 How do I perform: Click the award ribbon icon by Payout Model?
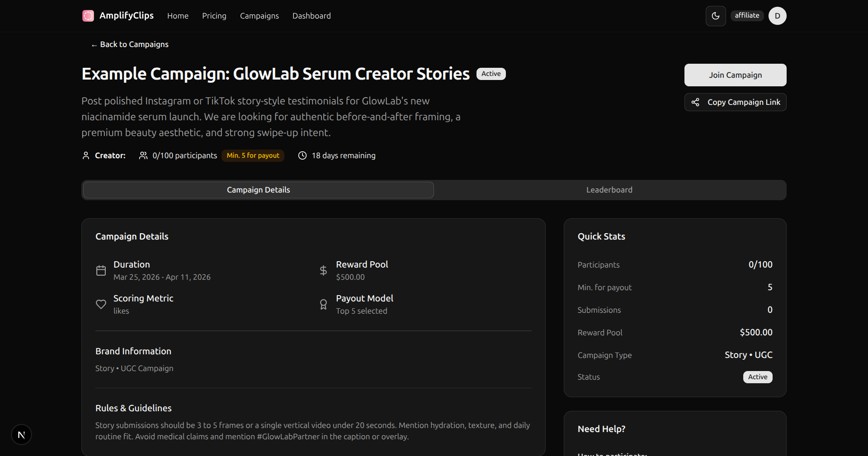pos(323,304)
